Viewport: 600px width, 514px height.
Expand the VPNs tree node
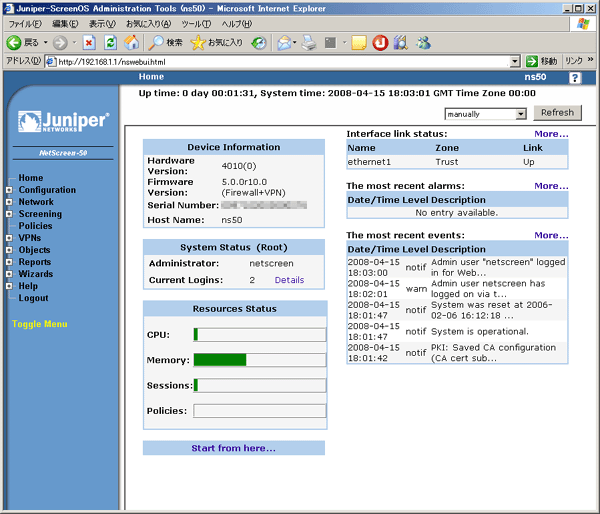click(10, 238)
